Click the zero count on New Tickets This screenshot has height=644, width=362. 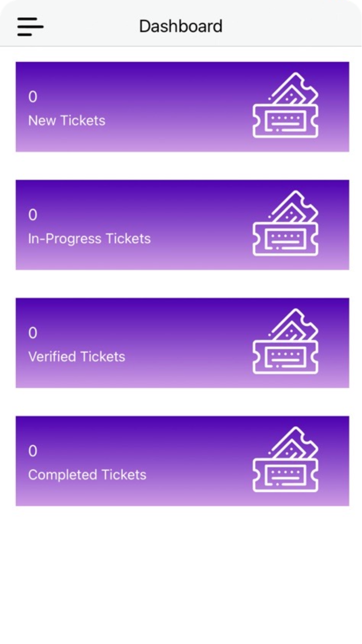point(33,96)
